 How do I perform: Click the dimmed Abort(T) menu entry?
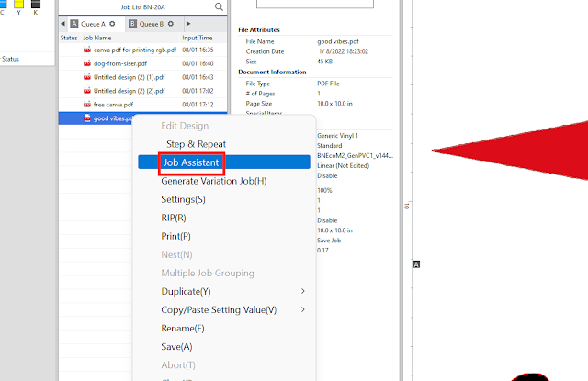pos(224,364)
